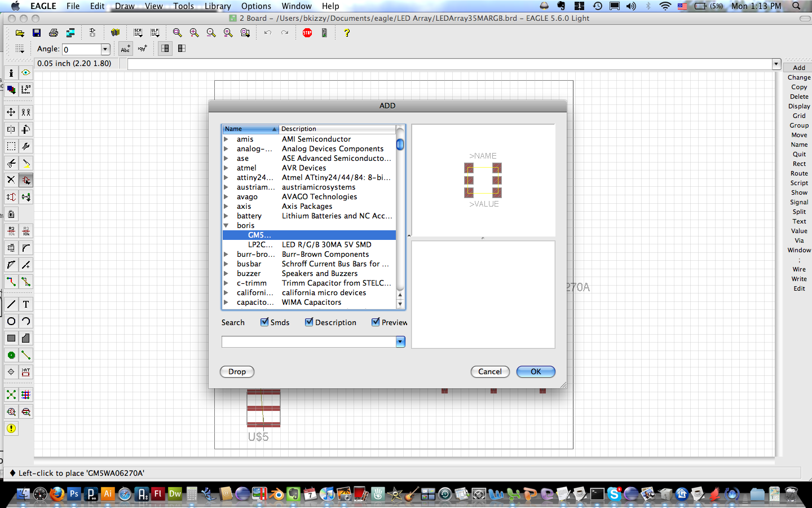Open the command line history dropdown

pos(776,64)
